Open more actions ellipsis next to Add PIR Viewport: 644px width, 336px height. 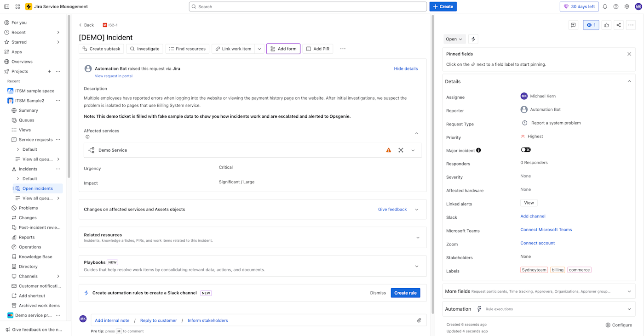pos(343,49)
